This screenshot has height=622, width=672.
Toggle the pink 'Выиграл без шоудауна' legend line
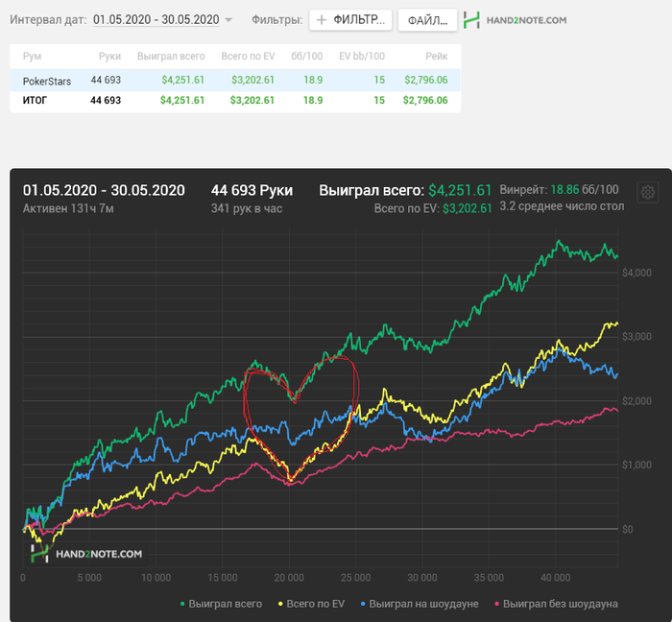[556, 604]
